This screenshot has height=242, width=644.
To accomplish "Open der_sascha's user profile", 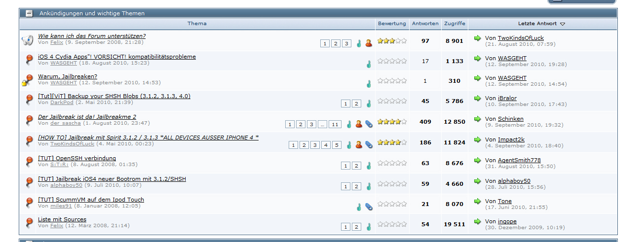I will click(65, 123).
